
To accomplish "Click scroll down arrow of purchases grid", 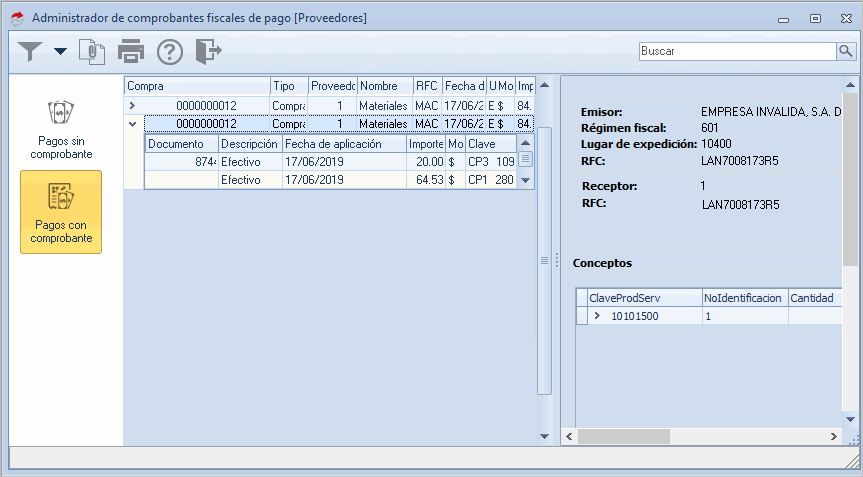I will (544, 436).
